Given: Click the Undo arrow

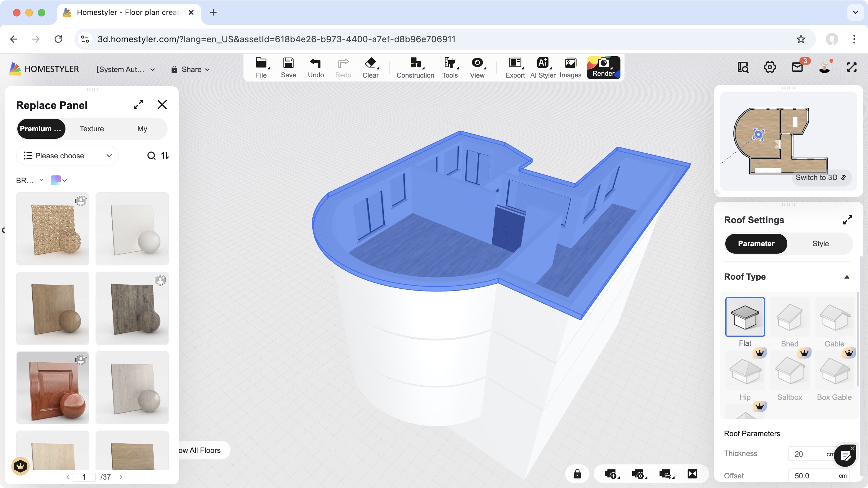Looking at the screenshot, I should (x=315, y=63).
